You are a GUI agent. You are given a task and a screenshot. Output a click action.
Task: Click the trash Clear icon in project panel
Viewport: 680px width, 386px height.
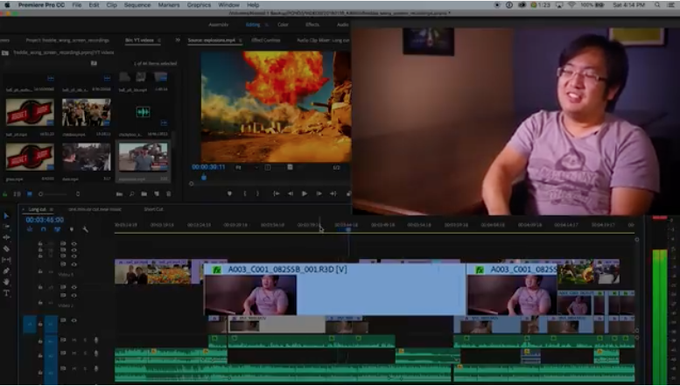pos(169,194)
